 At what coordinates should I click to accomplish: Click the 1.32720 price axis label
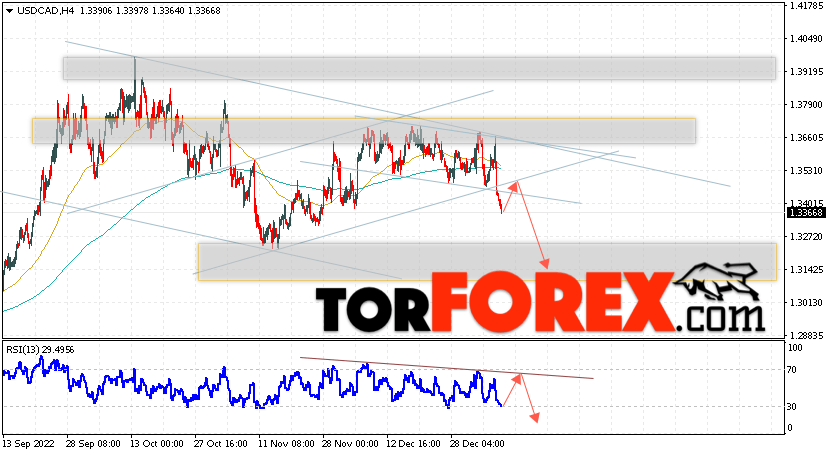[x=806, y=236]
